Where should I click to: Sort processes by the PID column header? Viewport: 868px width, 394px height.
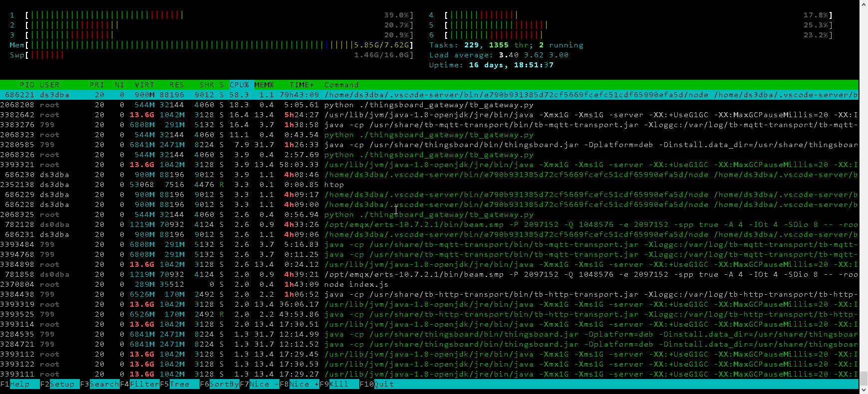click(x=27, y=85)
